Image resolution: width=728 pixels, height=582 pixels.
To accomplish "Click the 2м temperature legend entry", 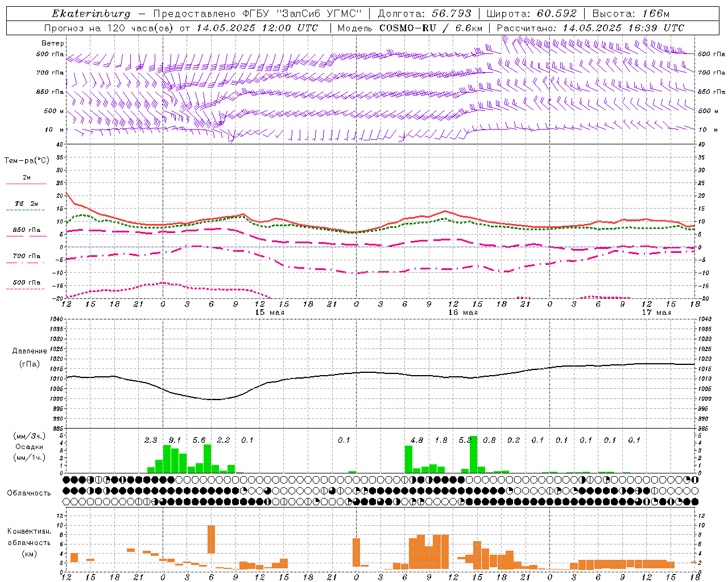I will (x=27, y=177).
